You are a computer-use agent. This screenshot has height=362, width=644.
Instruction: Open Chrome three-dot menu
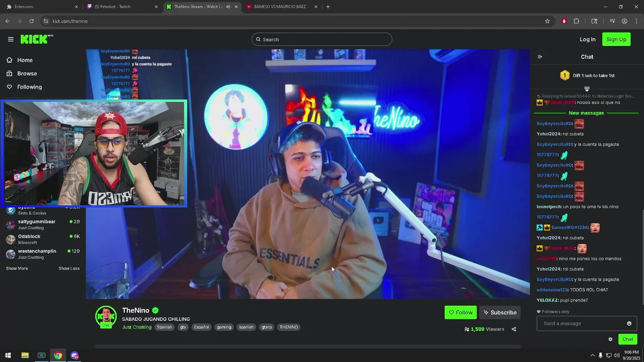(x=636, y=21)
